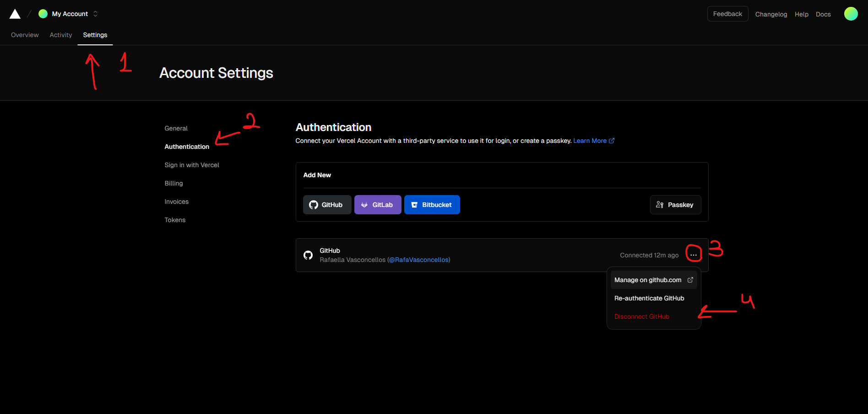Open the My Account team switcher chevron
Screen dimensions: 868x414
click(95, 14)
